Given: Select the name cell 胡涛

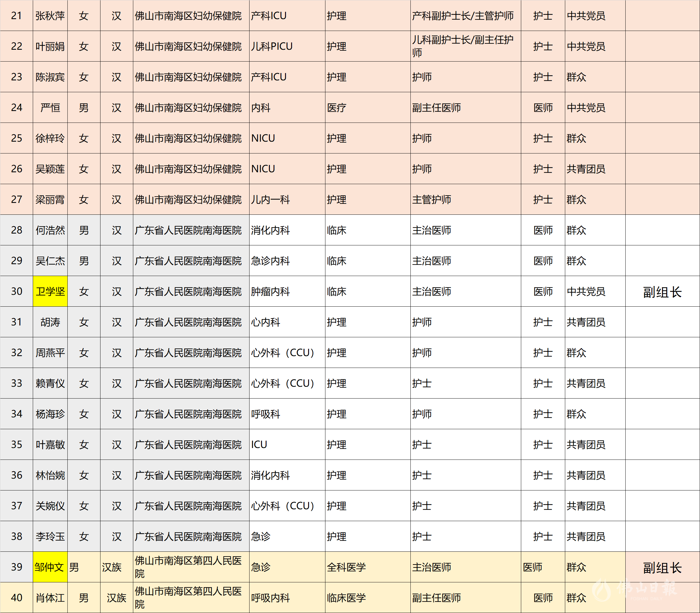Looking at the screenshot, I should tap(50, 322).
